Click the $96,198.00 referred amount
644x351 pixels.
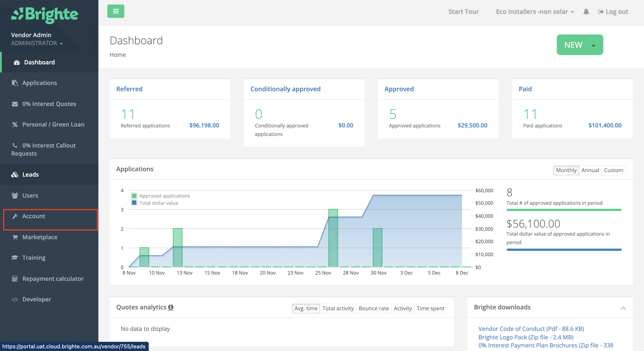204,125
